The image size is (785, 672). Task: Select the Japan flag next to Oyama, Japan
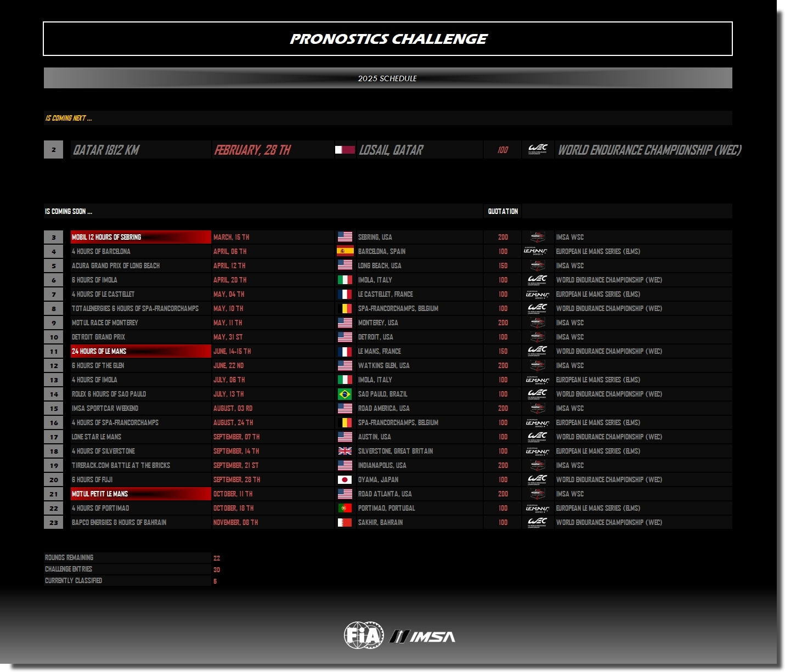[345, 479]
